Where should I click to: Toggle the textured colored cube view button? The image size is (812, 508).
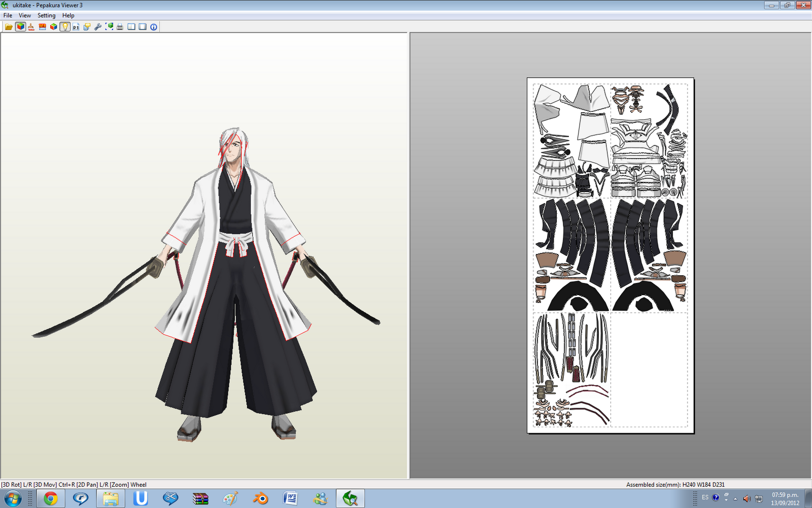click(20, 27)
